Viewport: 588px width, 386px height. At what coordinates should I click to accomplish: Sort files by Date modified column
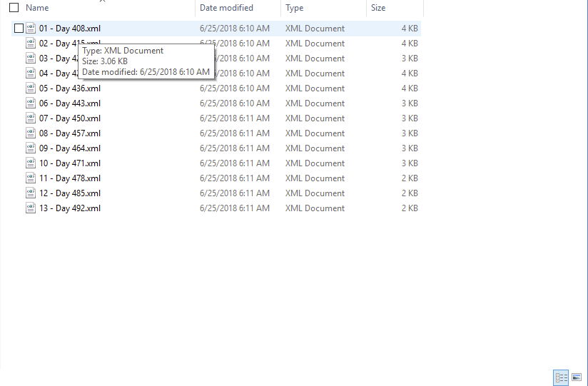coord(226,8)
